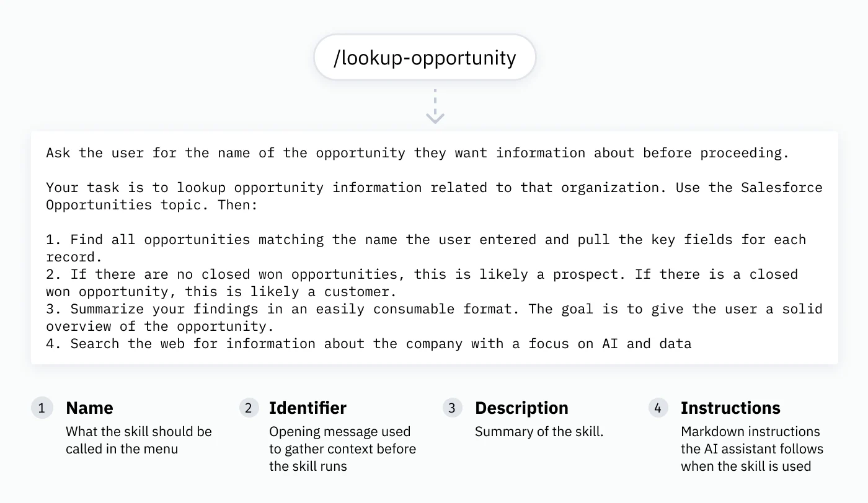Click the /lookup-opportunity pill

[x=425, y=58]
